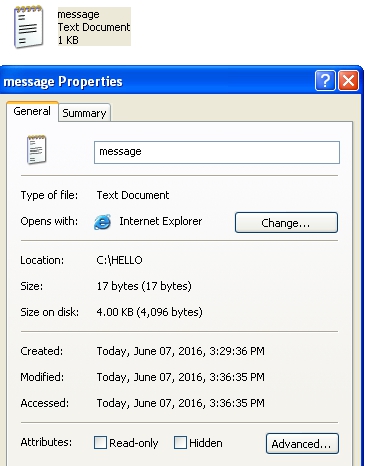Click the "Type of file:" label
The image size is (365, 466).
pos(49,195)
